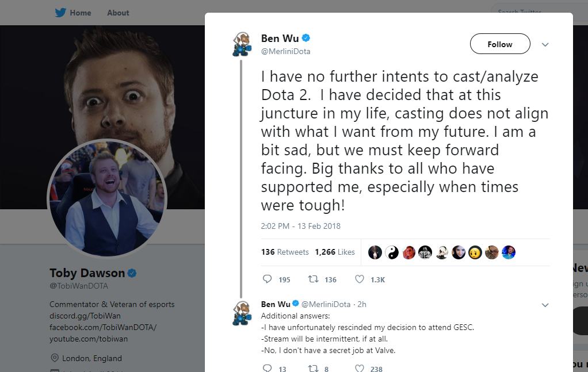Reply to the main Ben Wu tweet
Image resolution: width=588 pixels, height=372 pixels.
267,279
